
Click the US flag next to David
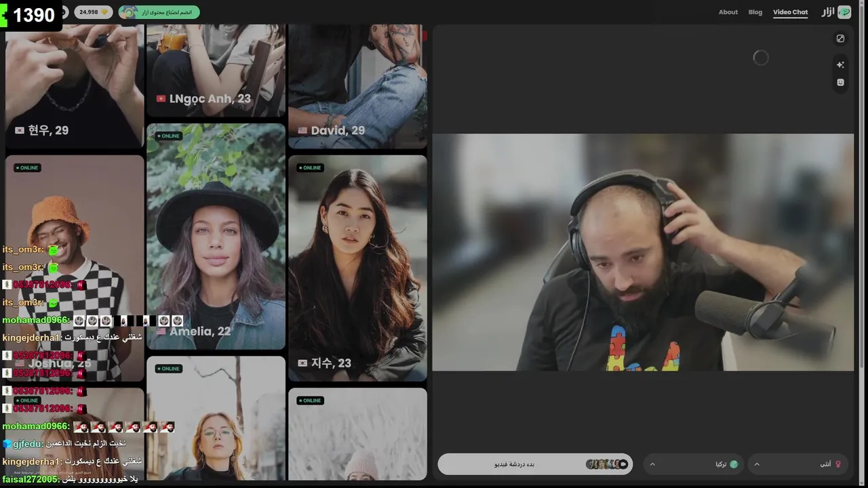tap(302, 130)
